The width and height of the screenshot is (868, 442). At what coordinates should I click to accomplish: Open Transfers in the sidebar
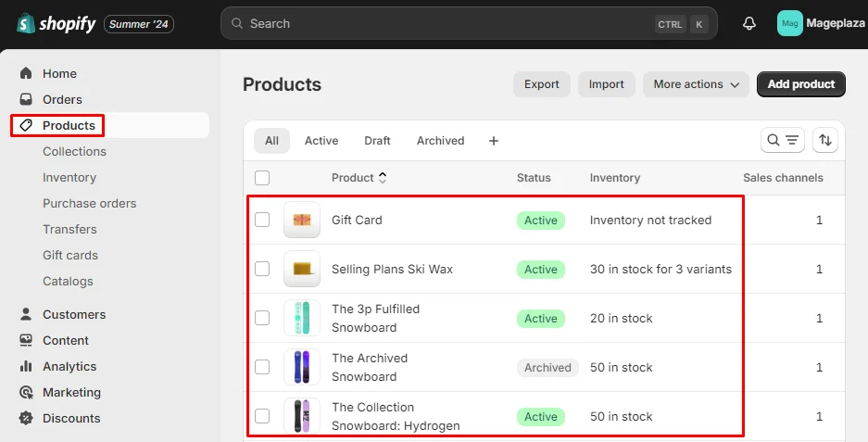click(x=69, y=229)
